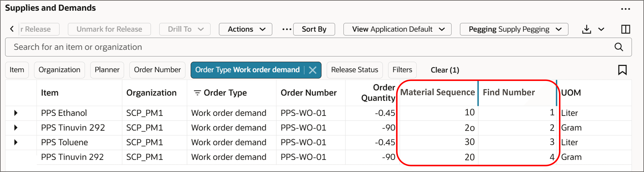The height and width of the screenshot is (172, 644).
Task: Click the back chevron beside Release button
Action: (x=12, y=29)
